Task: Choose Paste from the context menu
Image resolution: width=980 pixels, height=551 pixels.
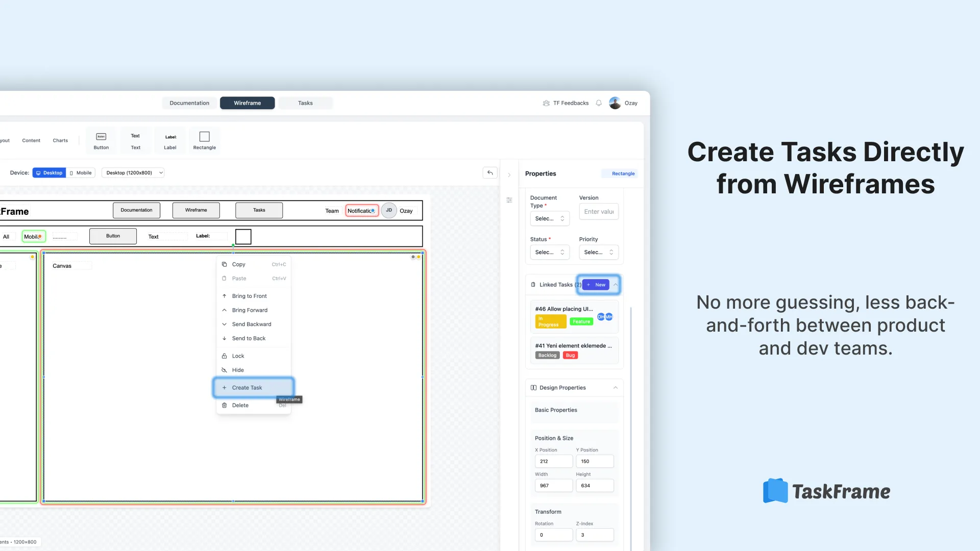Action: [254, 279]
